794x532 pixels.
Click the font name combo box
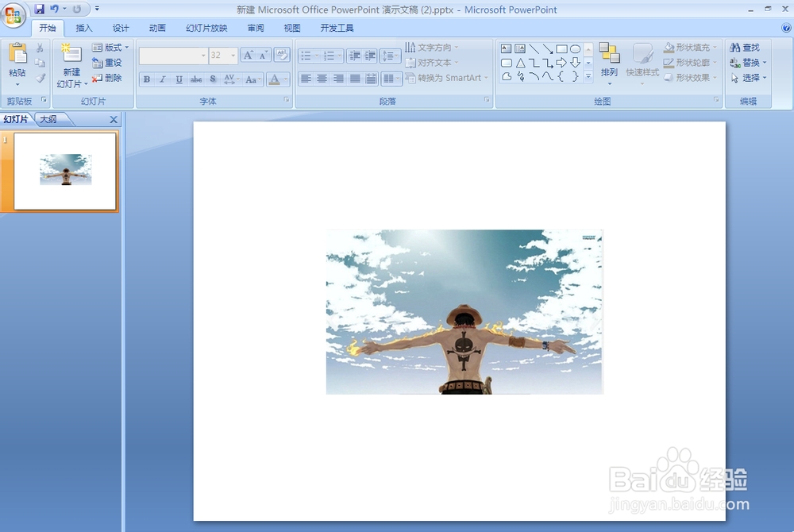pyautogui.click(x=172, y=55)
